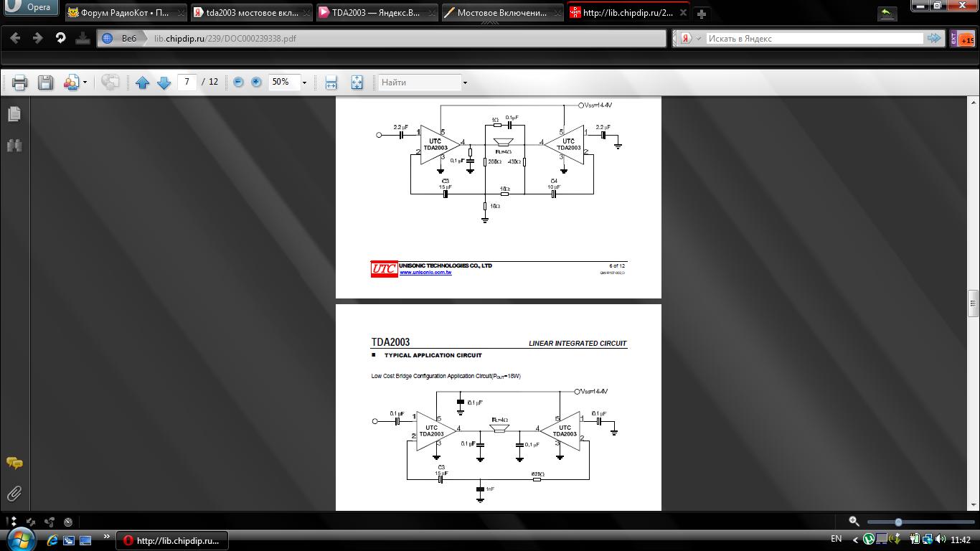The image size is (980, 551).
Task: Open the page thumbnails panel in the sidebar
Action: [x=14, y=114]
